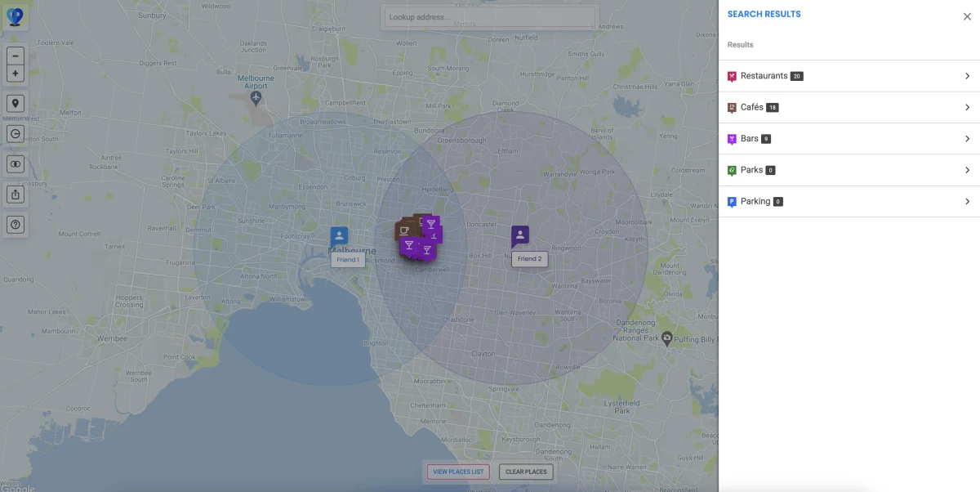Open the Restaurants row label
The height and width of the screenshot is (492, 980).
click(764, 76)
